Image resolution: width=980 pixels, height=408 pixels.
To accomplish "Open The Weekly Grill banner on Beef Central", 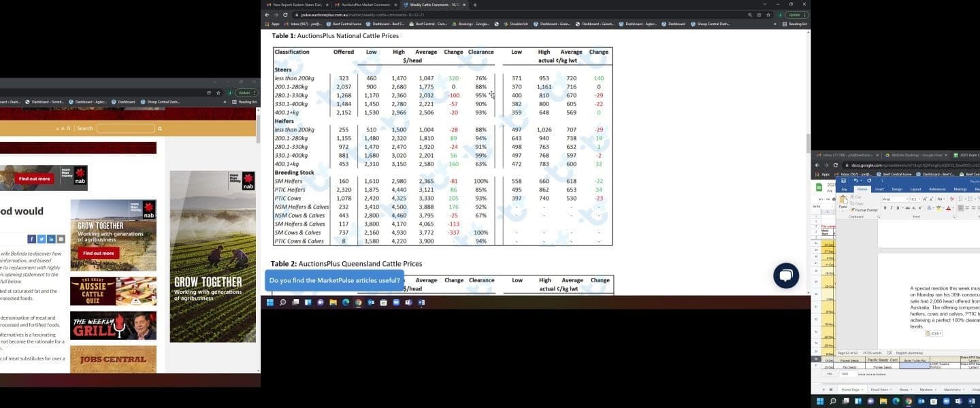I will [113, 326].
